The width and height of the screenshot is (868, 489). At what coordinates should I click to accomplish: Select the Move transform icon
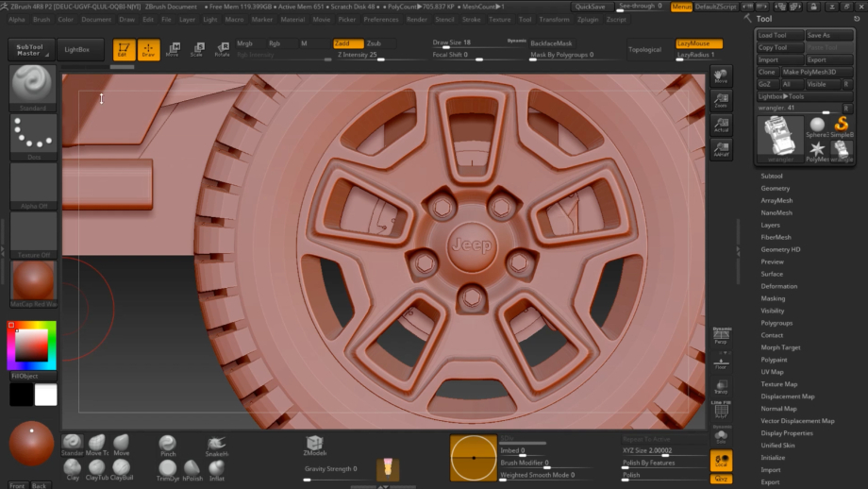click(173, 49)
